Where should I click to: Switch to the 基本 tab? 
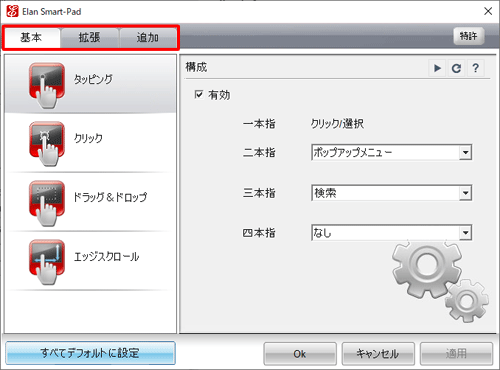(x=32, y=38)
